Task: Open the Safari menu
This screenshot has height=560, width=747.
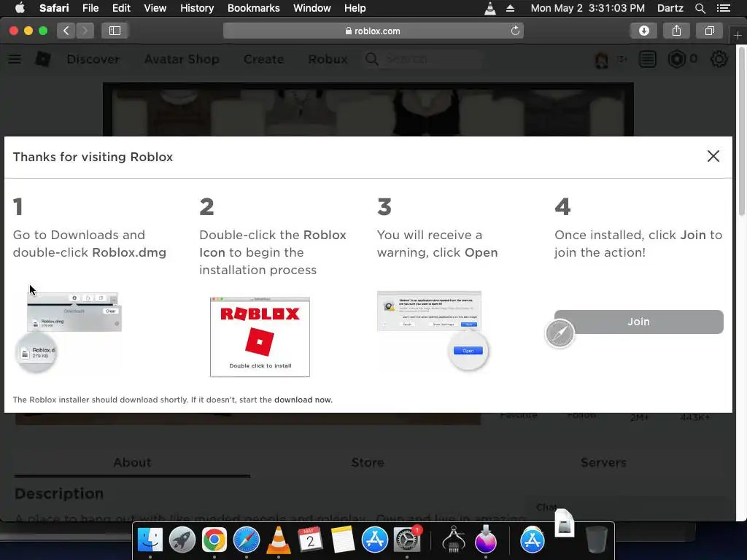Action: (x=54, y=8)
